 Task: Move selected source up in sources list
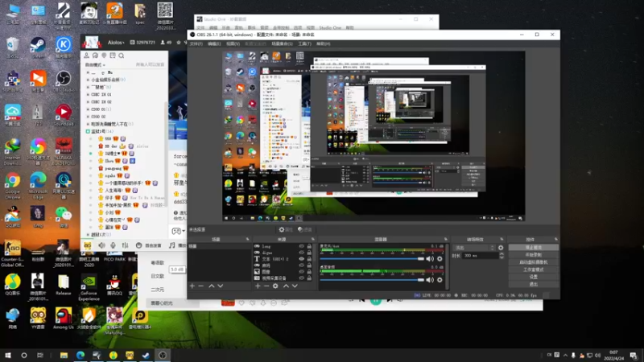(286, 286)
